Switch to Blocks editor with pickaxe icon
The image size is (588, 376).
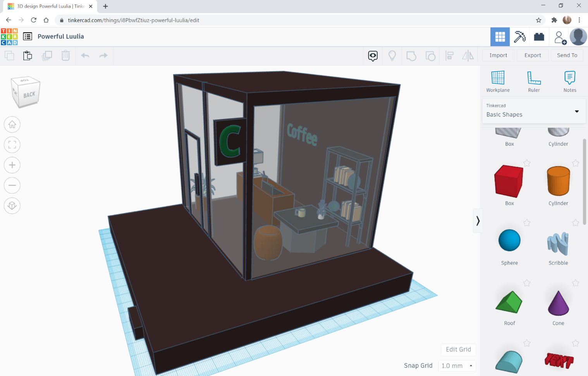click(x=519, y=36)
